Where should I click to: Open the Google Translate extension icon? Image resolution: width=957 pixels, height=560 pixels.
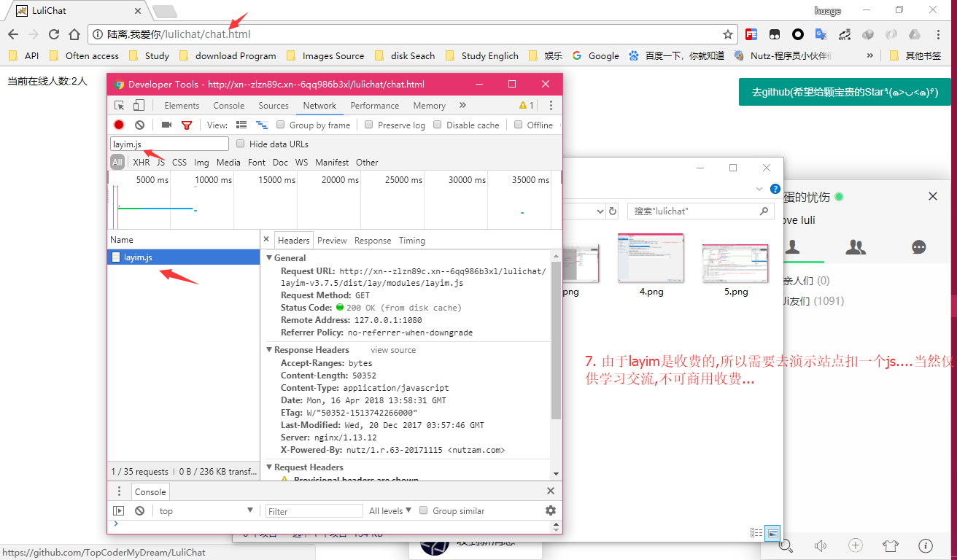click(x=821, y=34)
